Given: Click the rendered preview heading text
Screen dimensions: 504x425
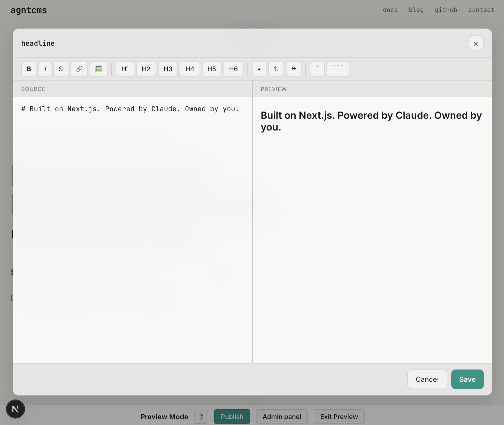Looking at the screenshot, I should pos(371,121).
